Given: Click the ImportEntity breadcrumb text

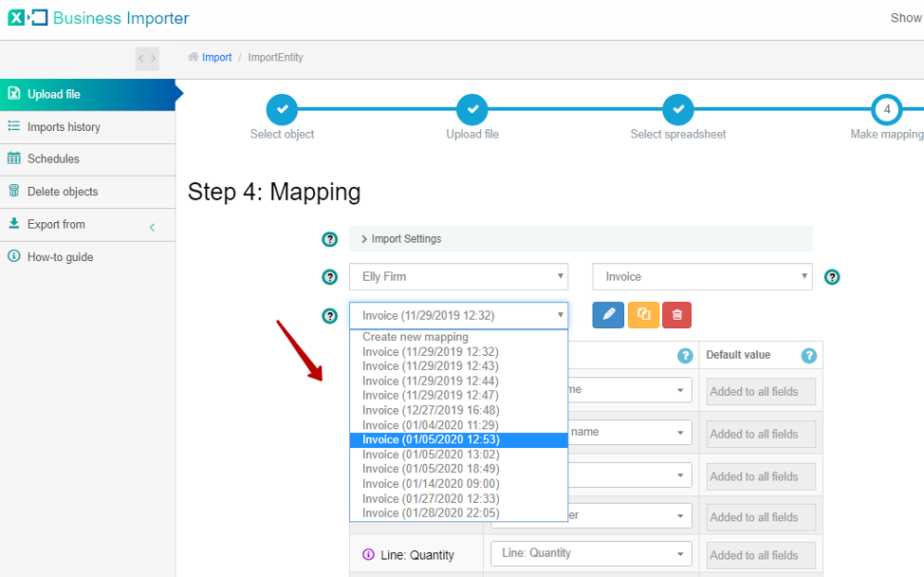Looking at the screenshot, I should pyautogui.click(x=275, y=57).
